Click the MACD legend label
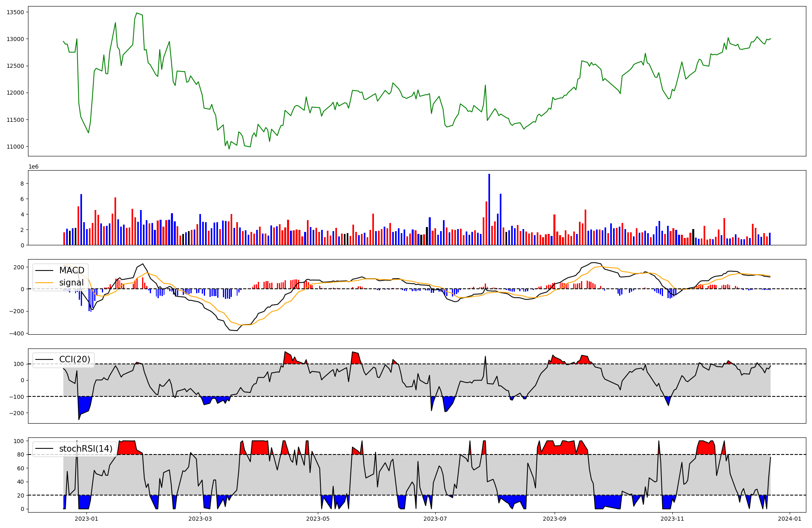Screen dimensions: 812x528 [71, 270]
